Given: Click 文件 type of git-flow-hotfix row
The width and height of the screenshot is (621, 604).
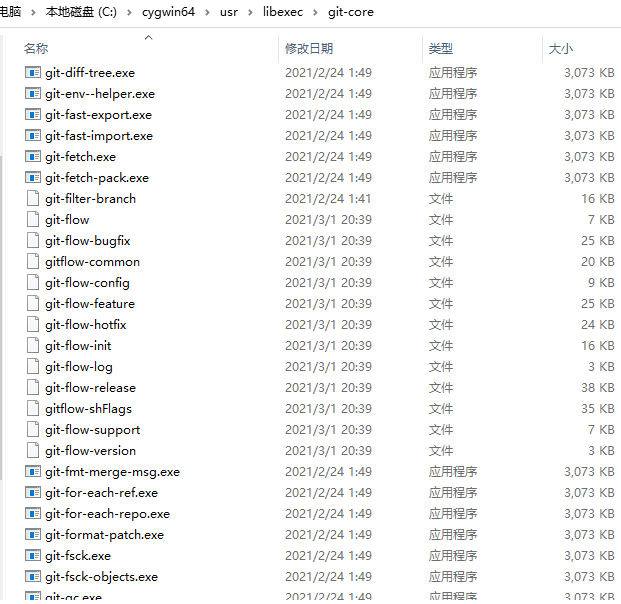Looking at the screenshot, I should pyautogui.click(x=440, y=325).
